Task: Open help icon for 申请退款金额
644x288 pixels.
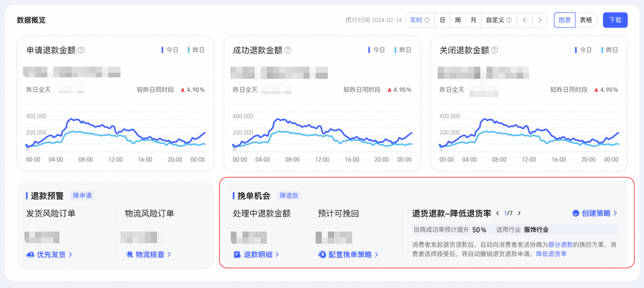Action: pyautogui.click(x=81, y=50)
